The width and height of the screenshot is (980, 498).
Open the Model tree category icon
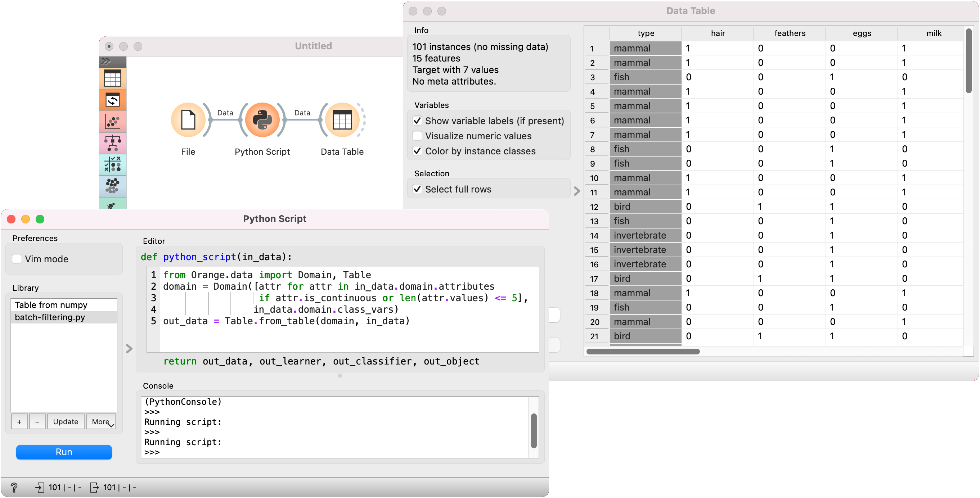113,143
